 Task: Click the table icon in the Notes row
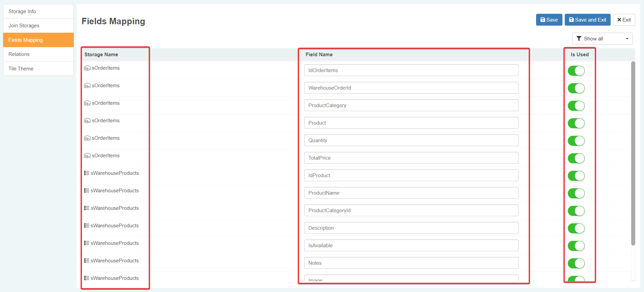87,261
